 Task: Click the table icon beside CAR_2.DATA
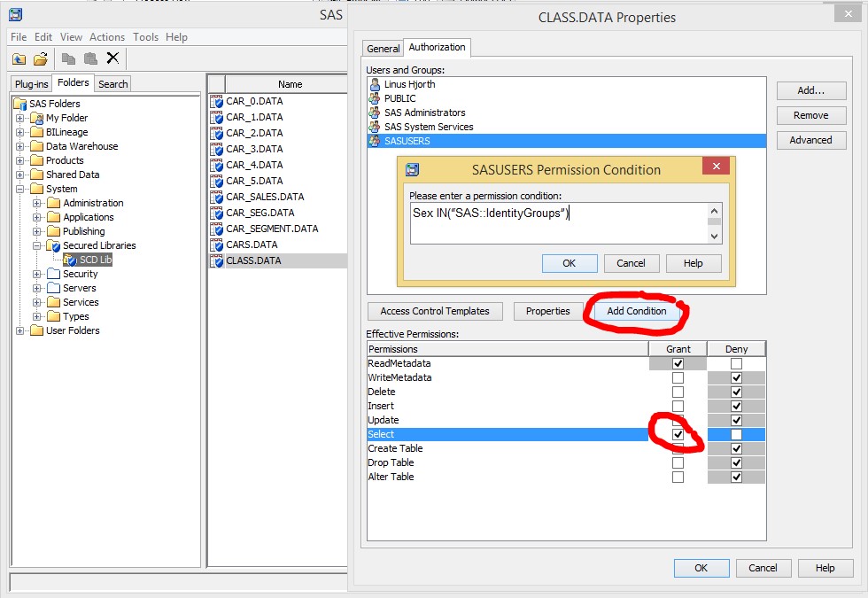[x=216, y=134]
